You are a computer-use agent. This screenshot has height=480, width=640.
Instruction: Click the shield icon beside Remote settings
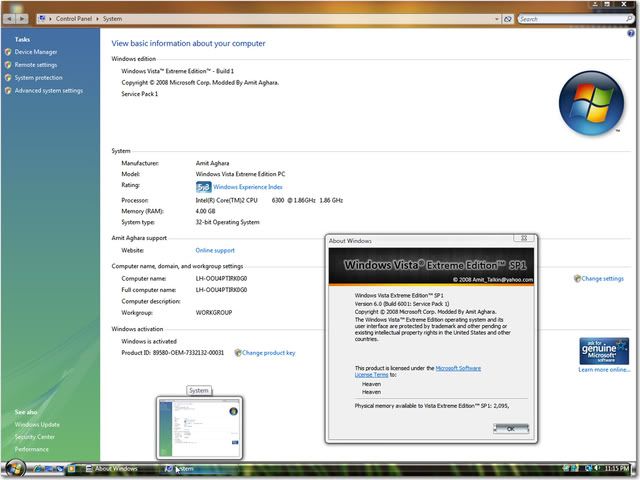(x=8, y=65)
